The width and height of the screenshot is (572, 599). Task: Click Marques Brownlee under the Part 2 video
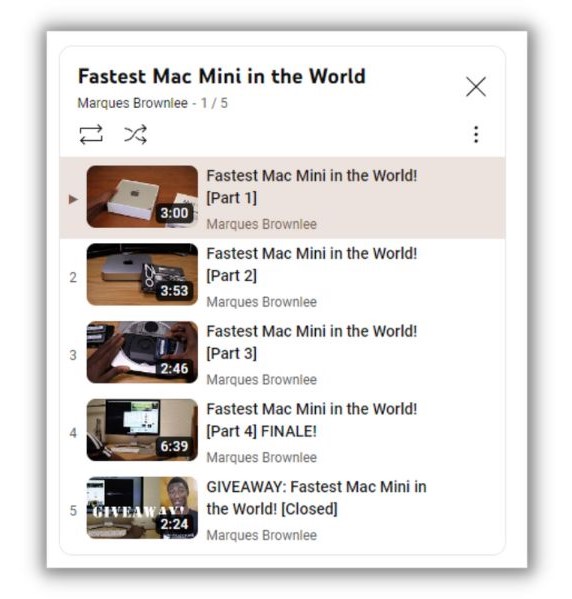coord(262,302)
